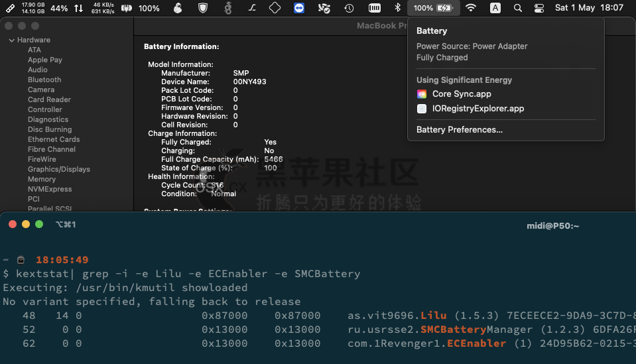
Task: Click the shield icon in menu bar
Action: tap(203, 8)
